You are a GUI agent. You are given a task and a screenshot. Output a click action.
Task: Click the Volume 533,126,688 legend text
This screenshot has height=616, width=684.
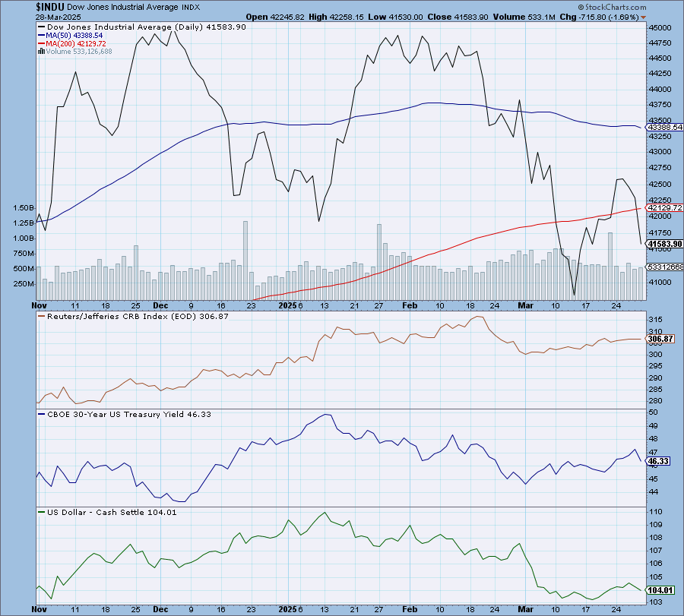click(79, 52)
